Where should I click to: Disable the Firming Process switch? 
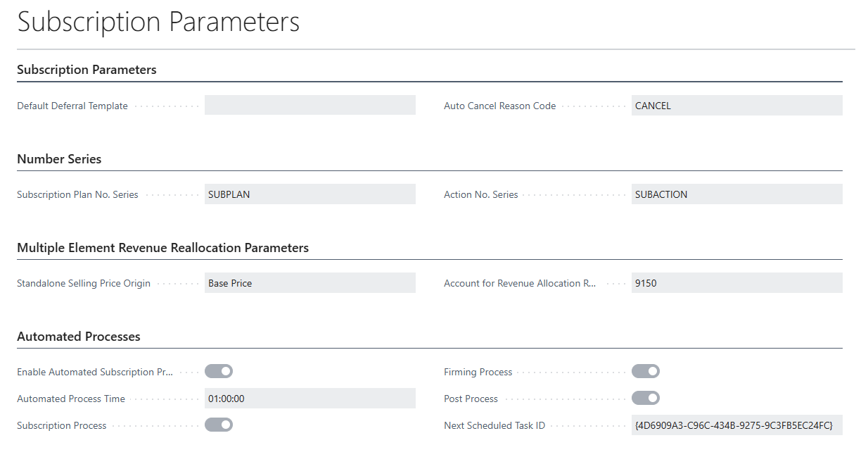645,371
